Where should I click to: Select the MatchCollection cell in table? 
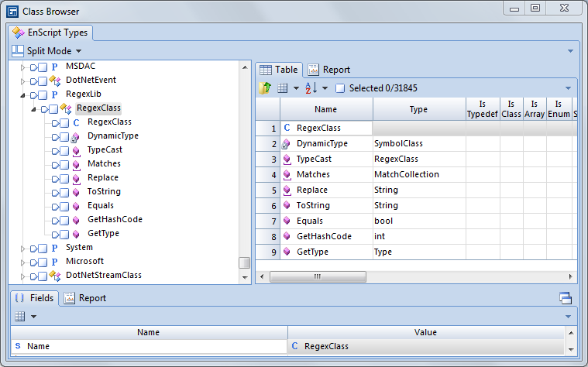tap(419, 174)
